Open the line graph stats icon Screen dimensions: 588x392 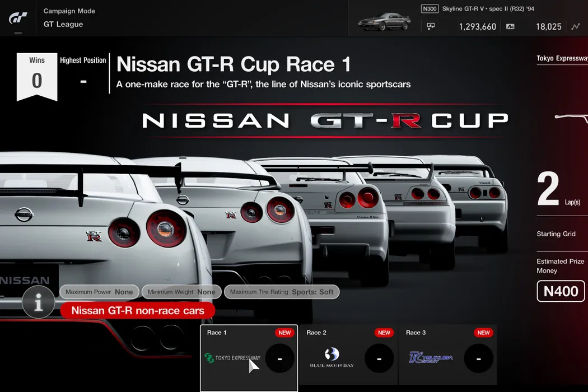tap(576, 26)
